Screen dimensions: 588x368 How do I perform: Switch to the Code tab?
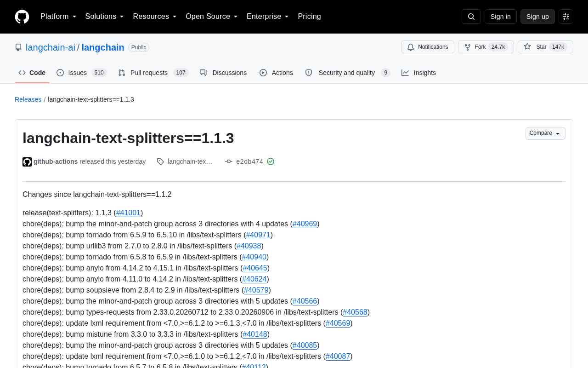(x=32, y=73)
